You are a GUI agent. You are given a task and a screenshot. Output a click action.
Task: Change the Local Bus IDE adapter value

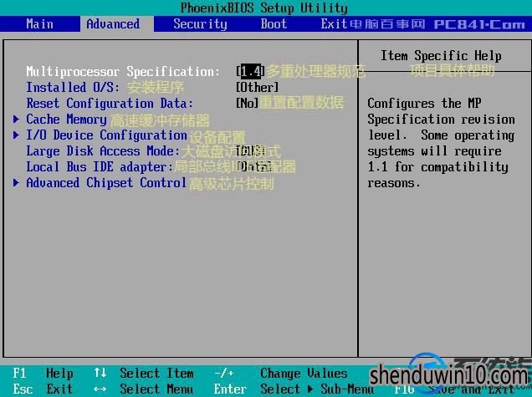point(254,166)
